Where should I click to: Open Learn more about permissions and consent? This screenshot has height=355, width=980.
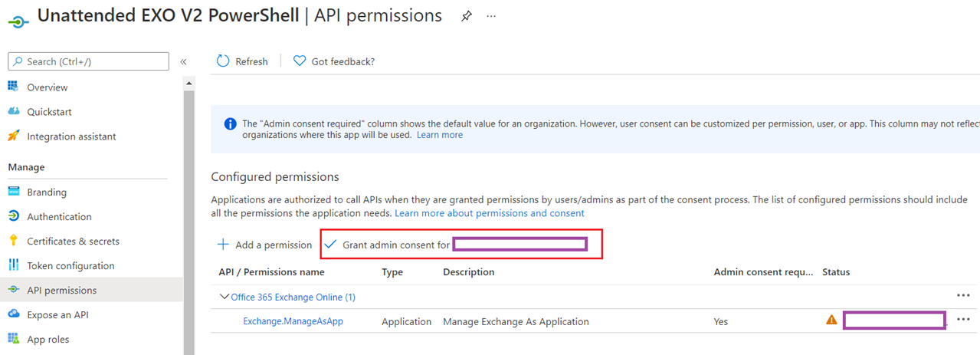coord(490,213)
